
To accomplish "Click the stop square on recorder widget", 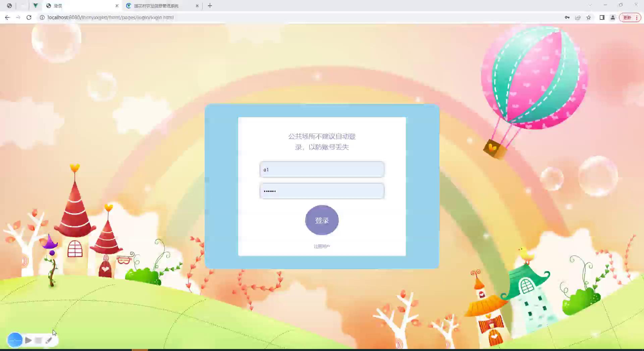I will coord(38,340).
